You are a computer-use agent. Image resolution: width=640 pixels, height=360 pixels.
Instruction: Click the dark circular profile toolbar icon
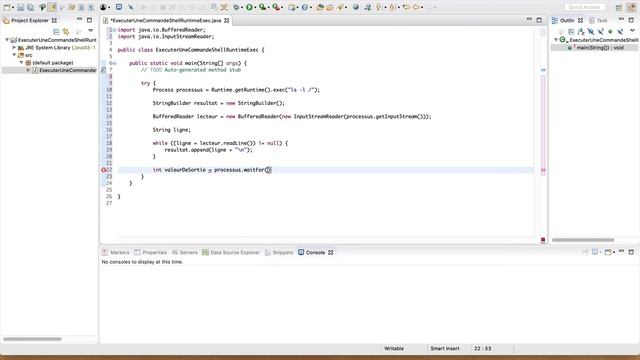click(x=104, y=7)
